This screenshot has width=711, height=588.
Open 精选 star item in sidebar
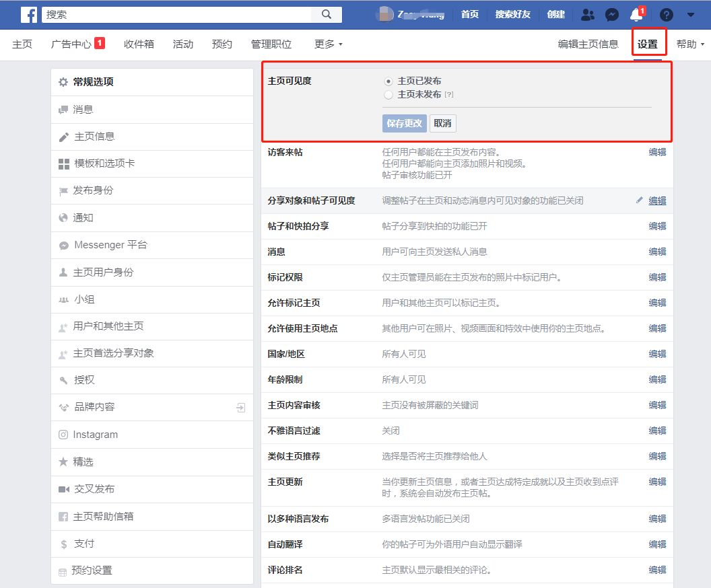(x=152, y=462)
